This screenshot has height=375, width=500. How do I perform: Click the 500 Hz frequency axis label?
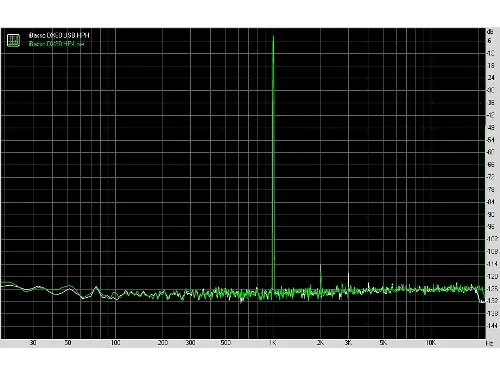pos(226,343)
